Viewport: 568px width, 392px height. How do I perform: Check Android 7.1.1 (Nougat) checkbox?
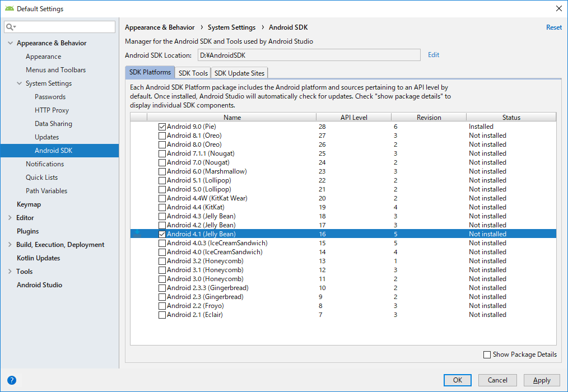coord(162,153)
